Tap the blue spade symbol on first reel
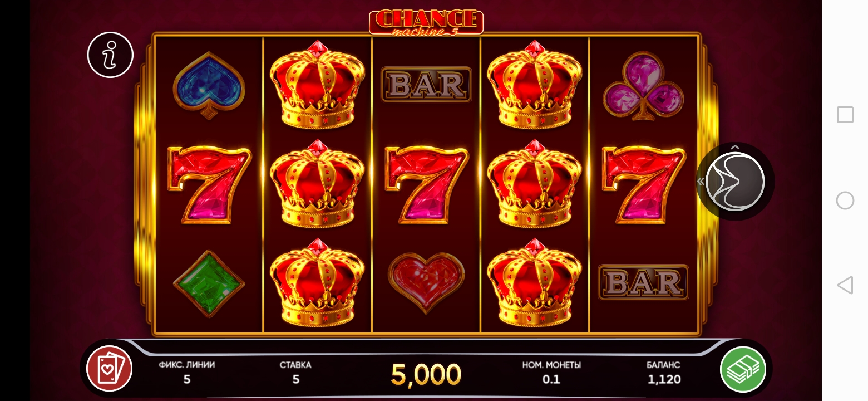 coord(209,85)
